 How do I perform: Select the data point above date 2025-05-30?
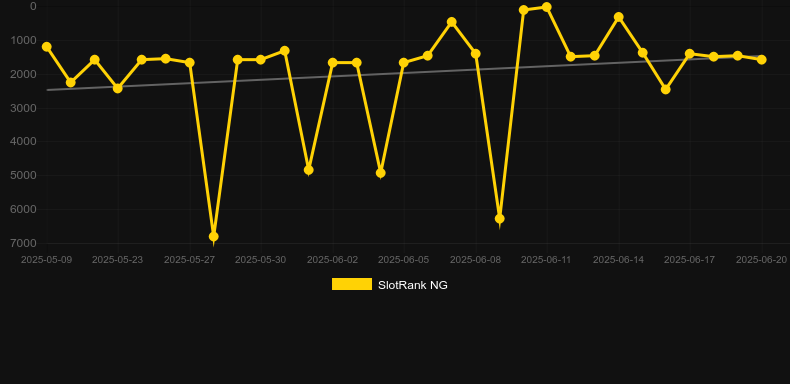260,59
